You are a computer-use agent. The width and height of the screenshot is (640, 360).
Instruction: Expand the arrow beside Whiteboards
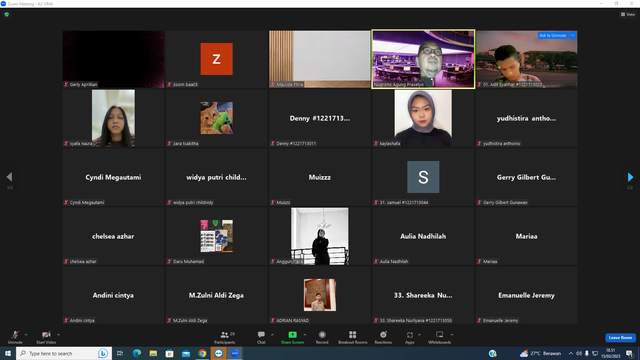pyautogui.click(x=452, y=335)
